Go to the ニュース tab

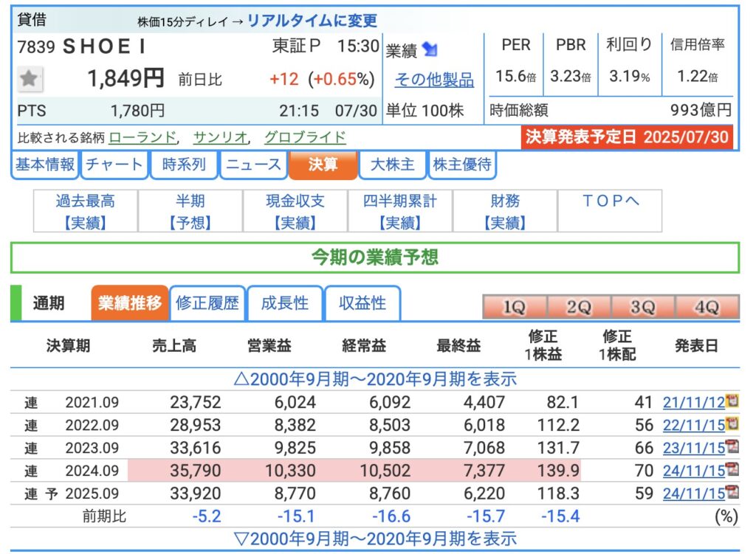[x=253, y=165]
